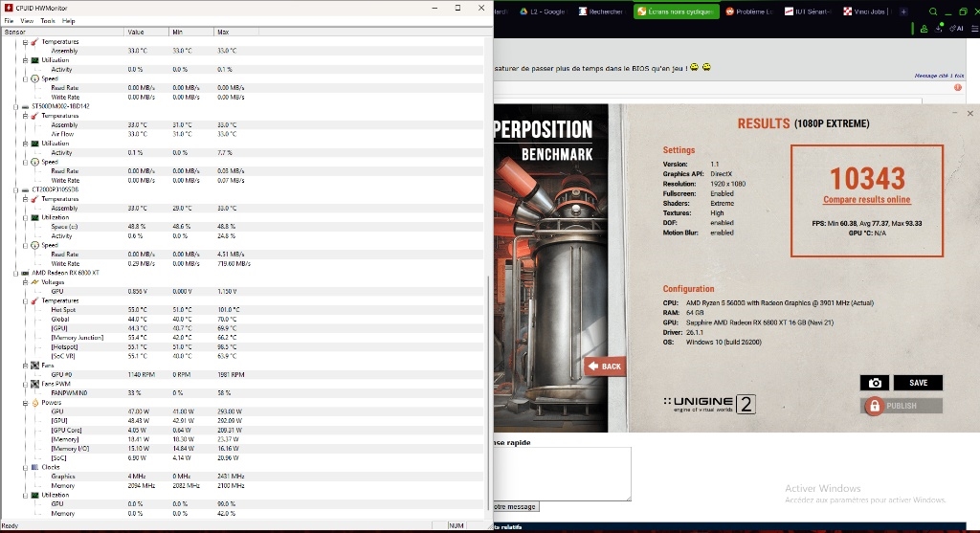Open browser search magnifier icon

(x=932, y=11)
